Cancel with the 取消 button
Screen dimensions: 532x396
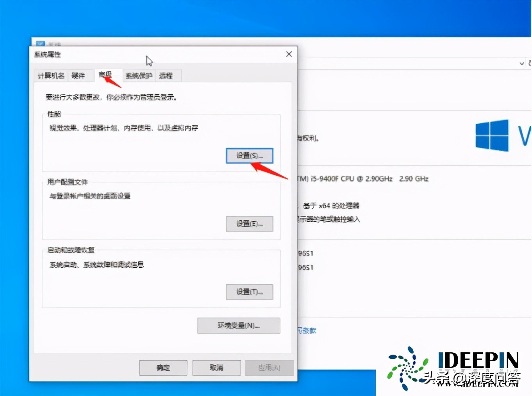[216, 367]
